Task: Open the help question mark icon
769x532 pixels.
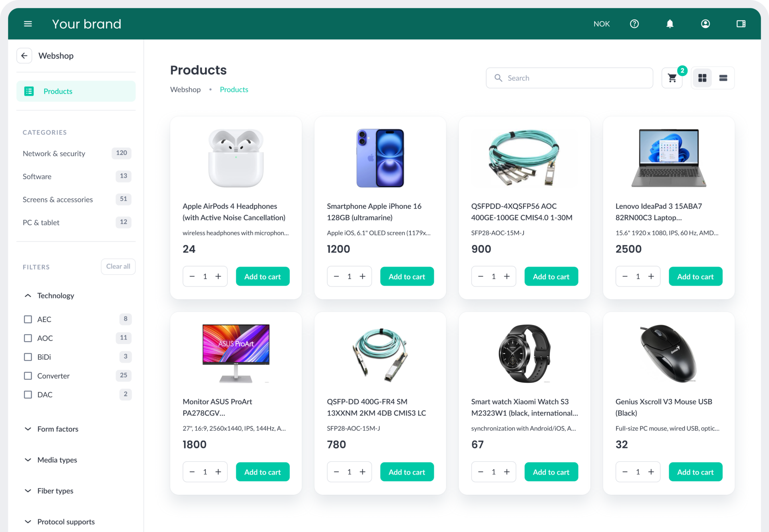Action: coord(634,24)
